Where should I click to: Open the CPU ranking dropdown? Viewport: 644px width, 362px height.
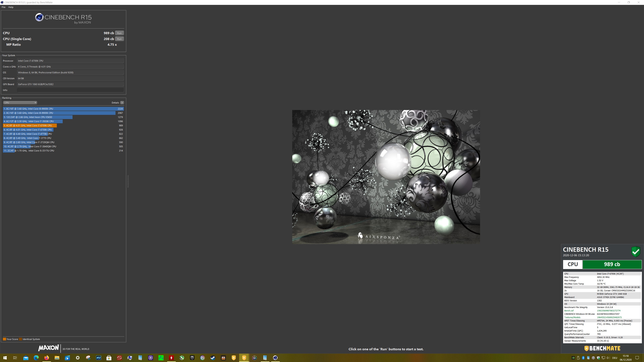point(20,103)
